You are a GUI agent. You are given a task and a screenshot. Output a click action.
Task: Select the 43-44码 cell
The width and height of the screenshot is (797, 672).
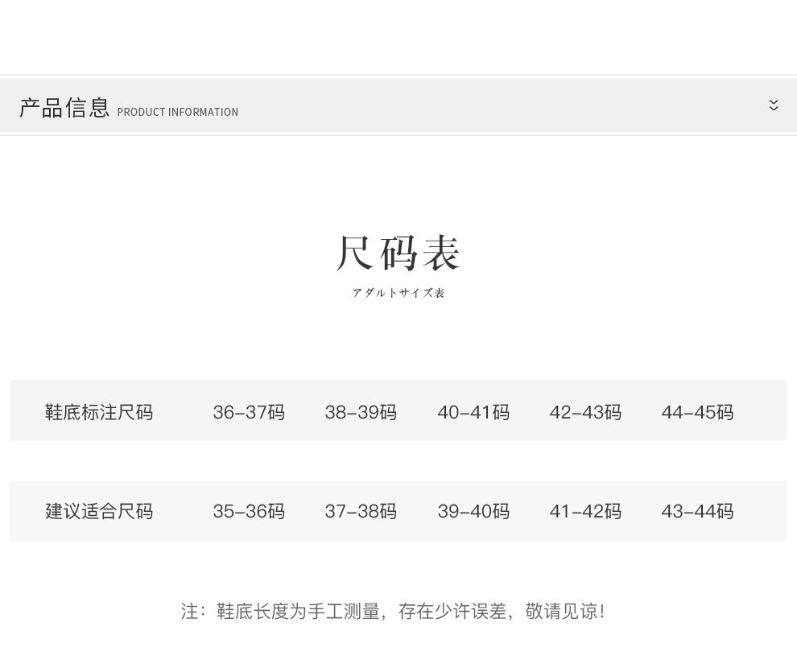point(697,511)
